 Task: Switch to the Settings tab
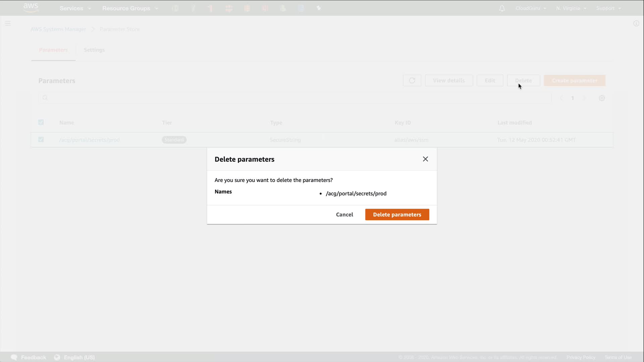click(94, 50)
